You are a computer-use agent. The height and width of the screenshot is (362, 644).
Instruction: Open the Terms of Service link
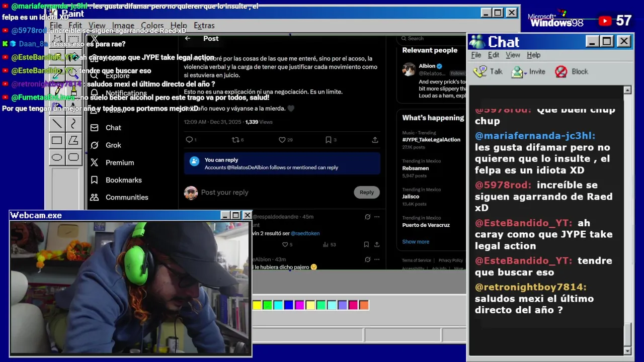click(x=416, y=260)
